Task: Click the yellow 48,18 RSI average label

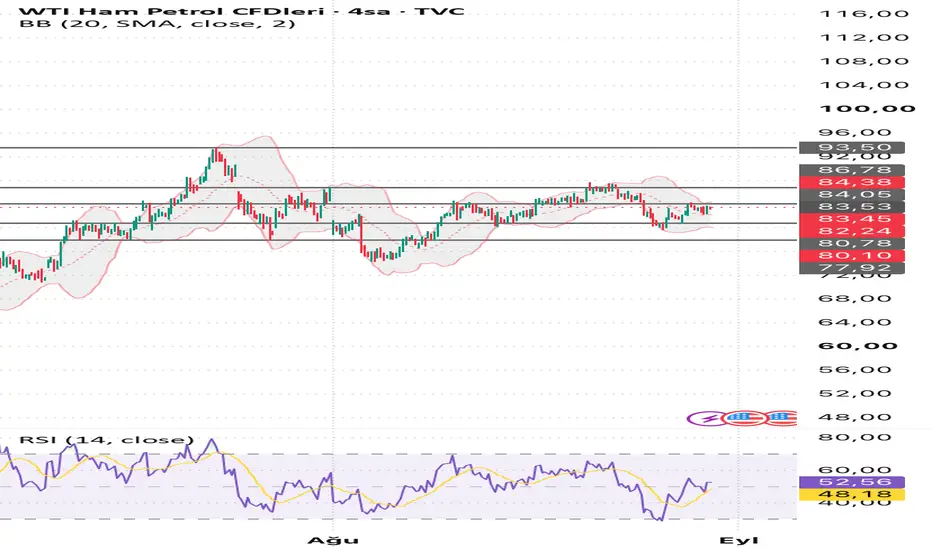Action: point(852,494)
